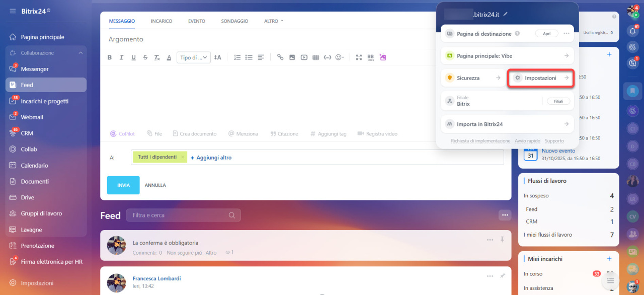The width and height of the screenshot is (644, 295).
Task: Expand editor to fullscreen mode
Action: [359, 57]
